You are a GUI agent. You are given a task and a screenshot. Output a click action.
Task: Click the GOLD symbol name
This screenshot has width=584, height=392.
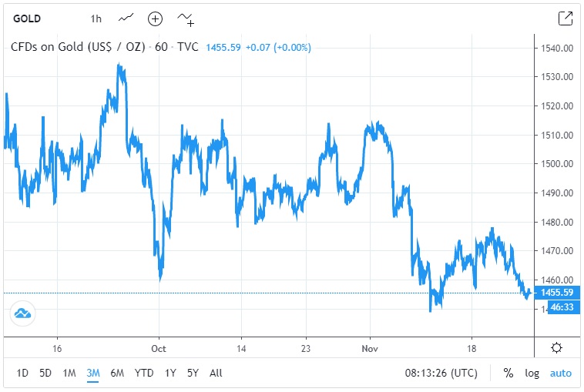[26, 18]
